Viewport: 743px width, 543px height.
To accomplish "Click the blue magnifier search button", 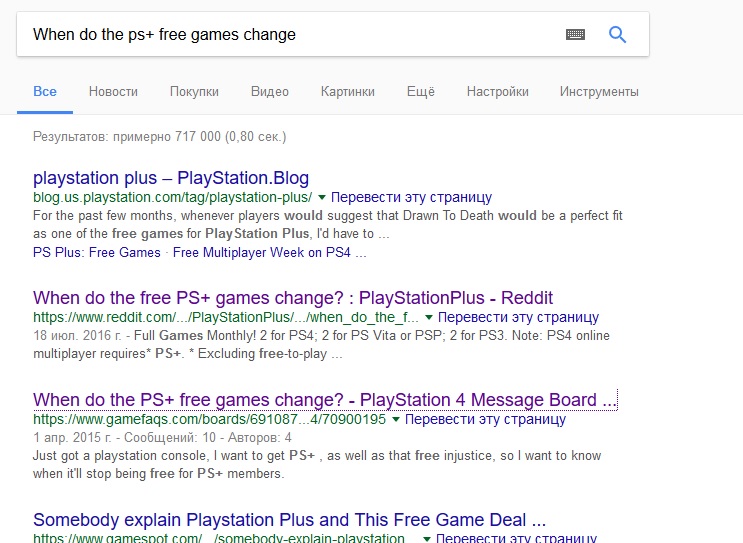I will tap(617, 34).
